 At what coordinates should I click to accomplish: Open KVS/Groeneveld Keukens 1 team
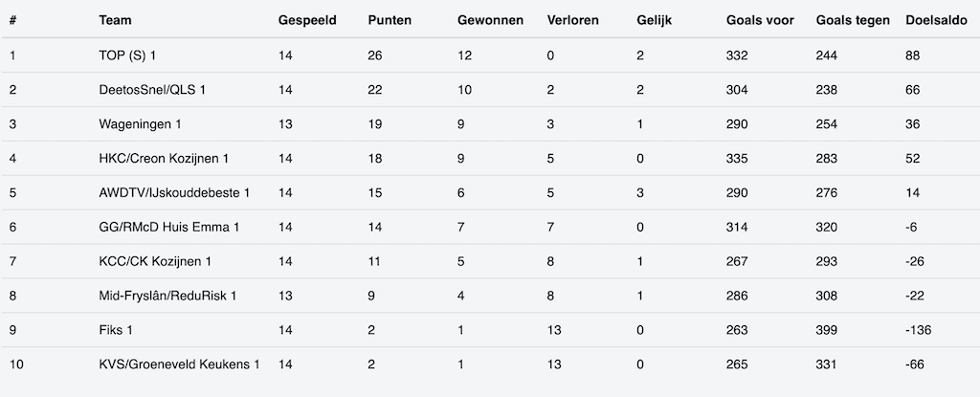click(179, 364)
